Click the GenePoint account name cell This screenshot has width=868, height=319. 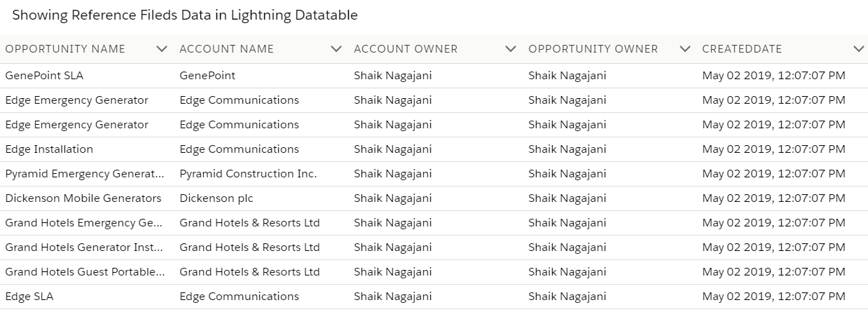[207, 76]
